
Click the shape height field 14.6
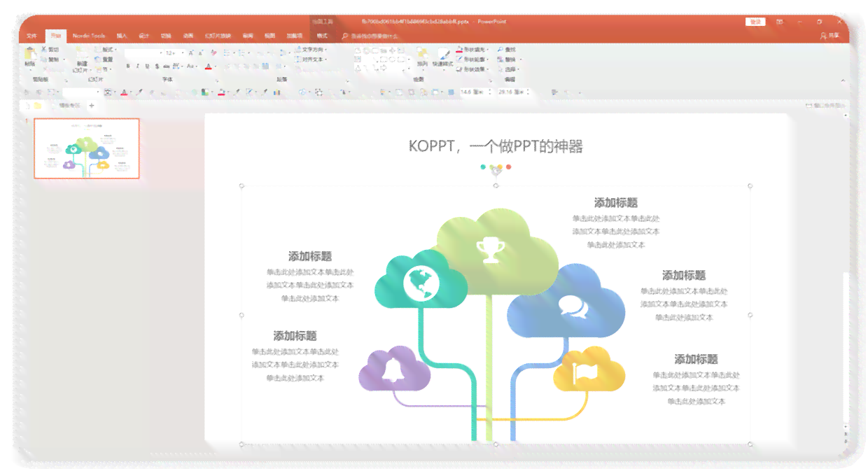point(477,92)
